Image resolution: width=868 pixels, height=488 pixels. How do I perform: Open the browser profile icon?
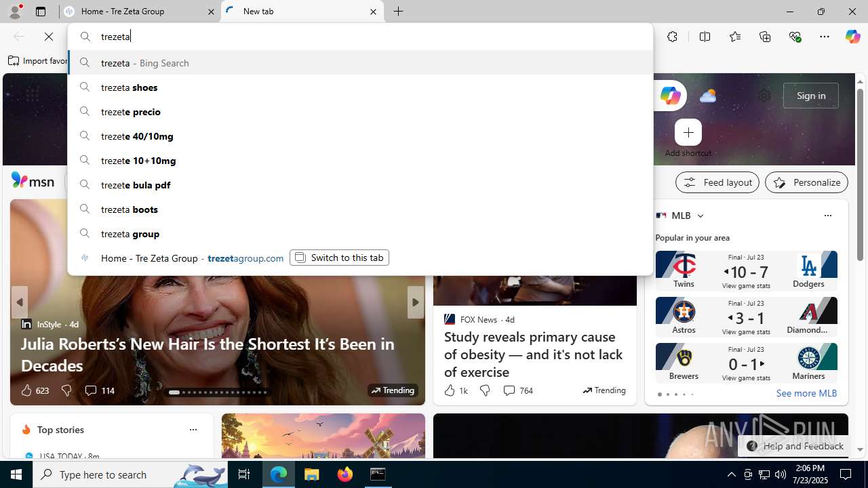[x=15, y=12]
